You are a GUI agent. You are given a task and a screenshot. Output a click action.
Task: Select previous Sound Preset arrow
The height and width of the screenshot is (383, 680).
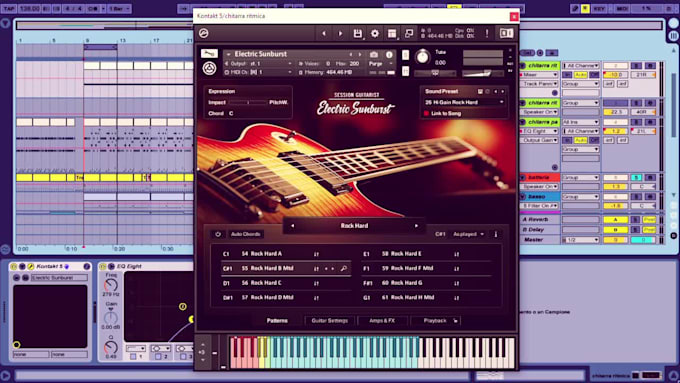[496, 92]
